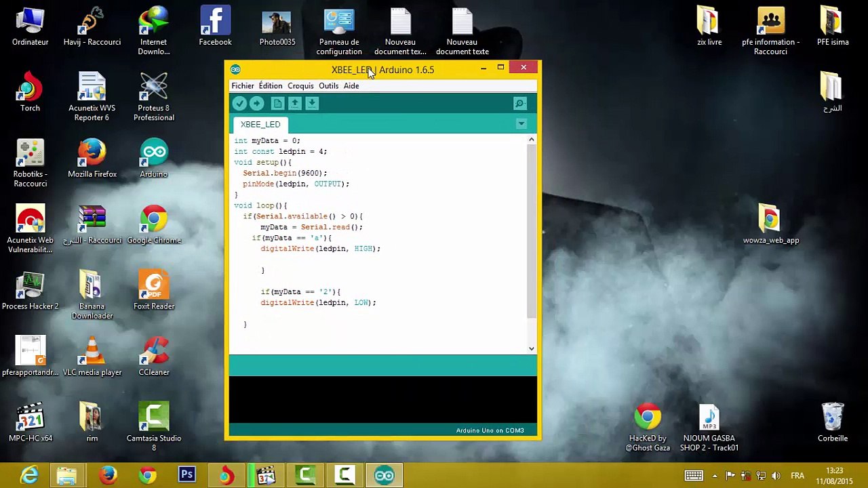868x488 pixels.
Task: Click the 'Arduino Uno on COM3' status text
Action: tap(490, 430)
